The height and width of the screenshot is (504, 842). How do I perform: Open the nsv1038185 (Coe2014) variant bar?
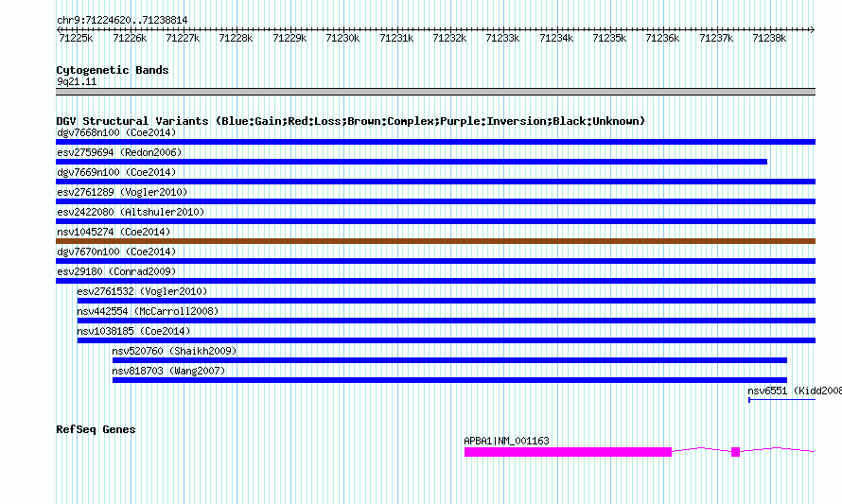click(447, 340)
